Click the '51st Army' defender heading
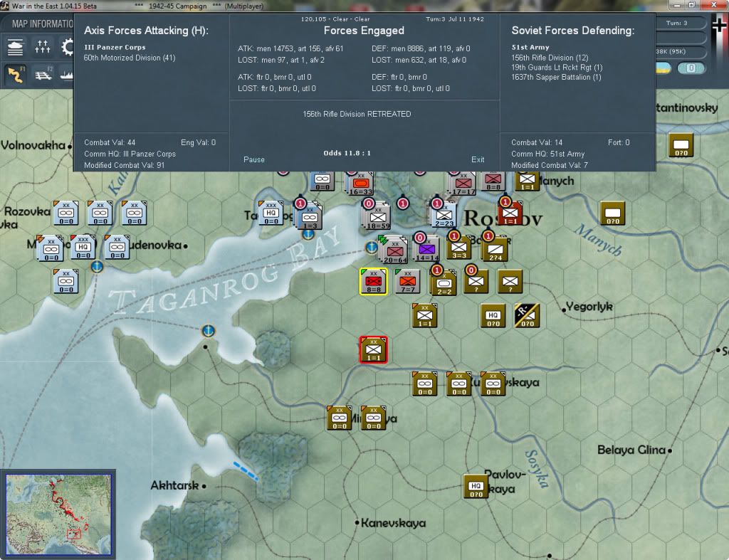Image resolution: width=729 pixels, height=560 pixels. [530, 48]
